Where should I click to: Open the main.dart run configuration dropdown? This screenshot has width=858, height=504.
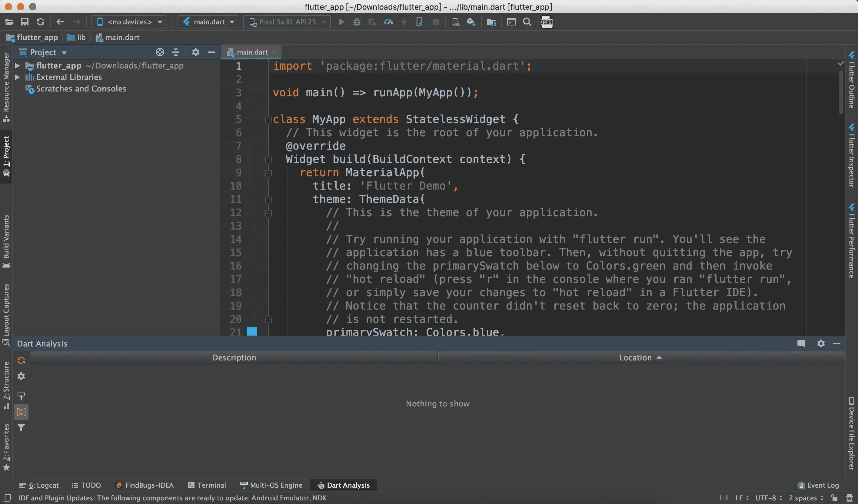click(x=208, y=22)
